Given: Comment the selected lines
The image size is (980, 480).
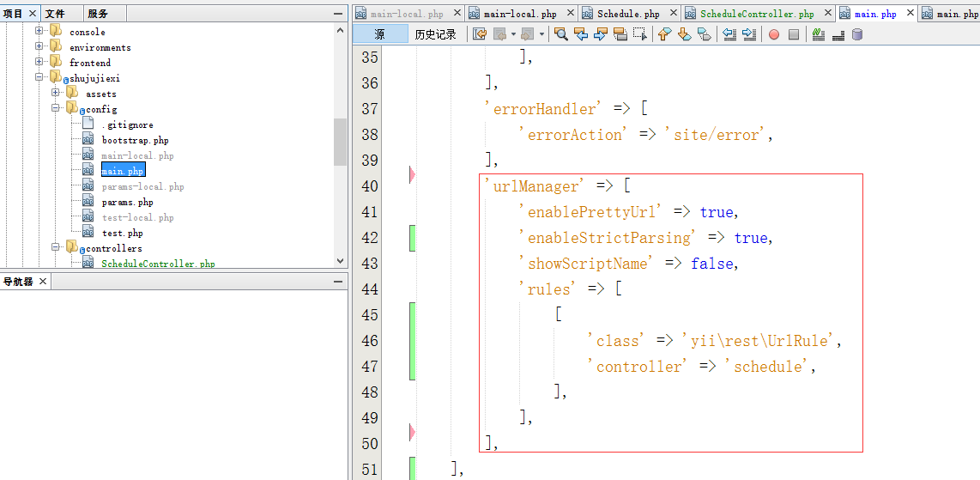Looking at the screenshot, I should point(818,34).
